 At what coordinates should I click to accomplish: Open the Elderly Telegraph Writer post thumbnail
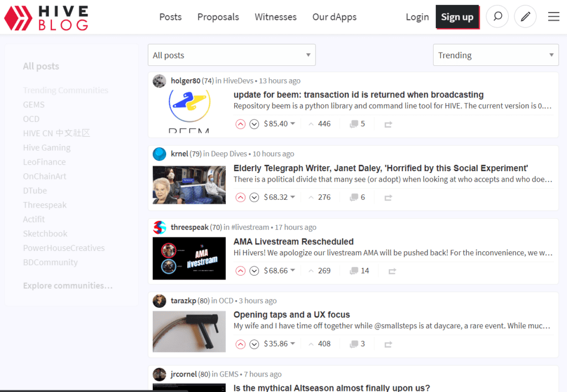(x=189, y=185)
